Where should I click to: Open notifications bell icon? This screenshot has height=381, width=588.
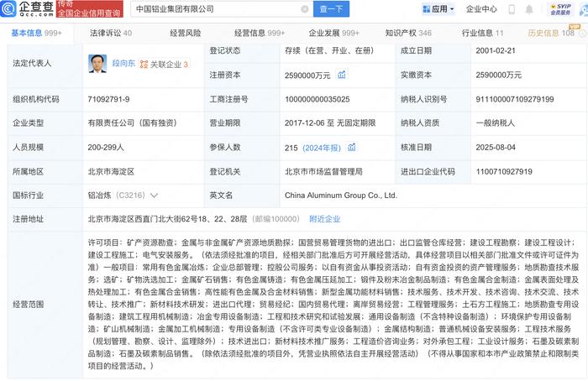pyautogui.click(x=528, y=9)
